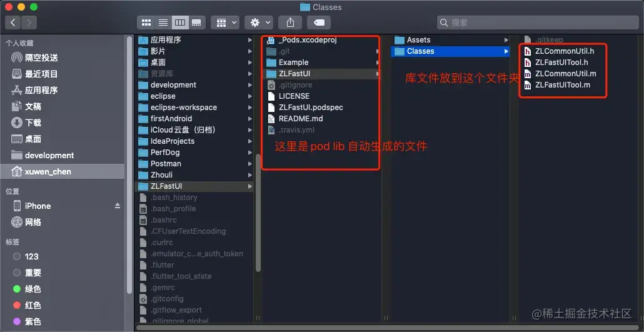Expand the Postman folder arrow

pos(249,164)
